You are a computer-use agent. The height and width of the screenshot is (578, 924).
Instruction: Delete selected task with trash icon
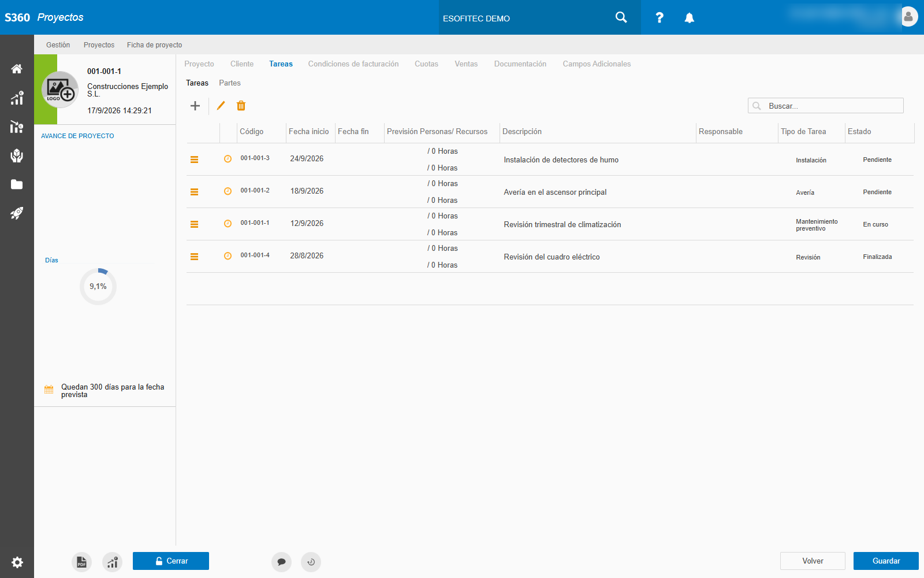click(241, 105)
